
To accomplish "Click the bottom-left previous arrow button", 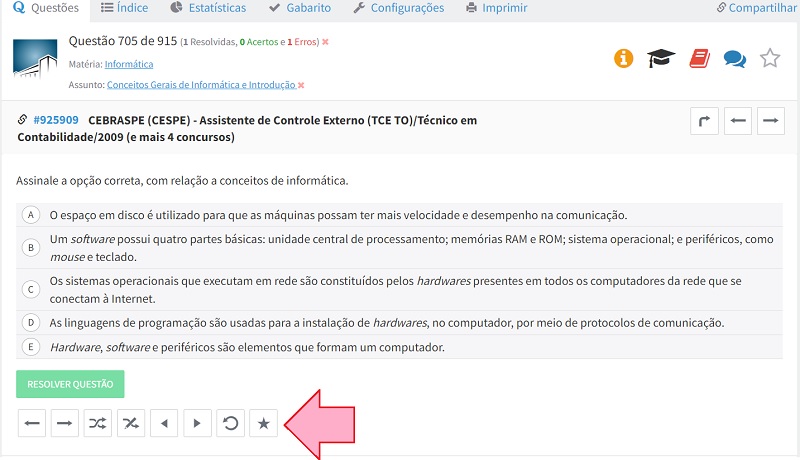I will click(33, 424).
